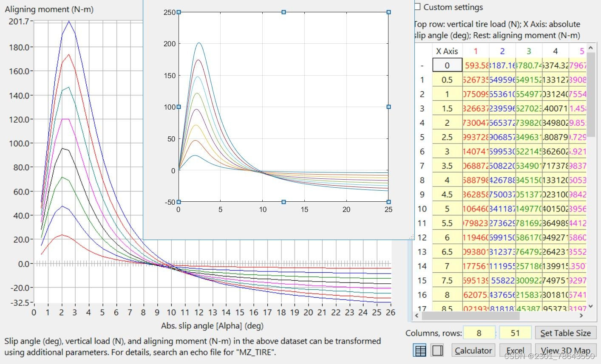Select row header number 16
Image resolution: width=601 pixels, height=364 pixels.
point(422,295)
